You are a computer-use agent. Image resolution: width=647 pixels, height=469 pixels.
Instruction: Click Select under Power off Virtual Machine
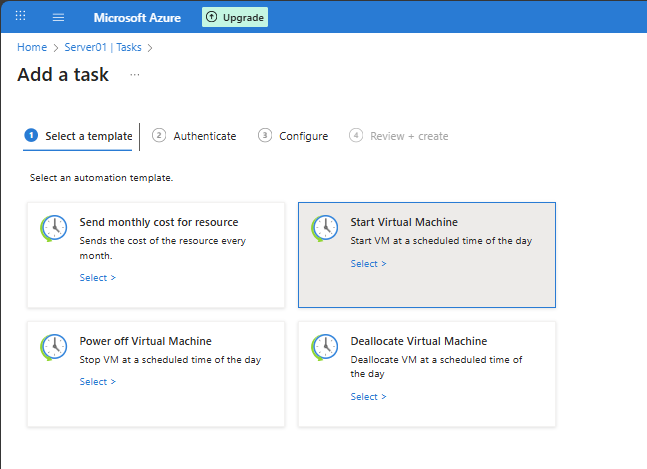97,382
